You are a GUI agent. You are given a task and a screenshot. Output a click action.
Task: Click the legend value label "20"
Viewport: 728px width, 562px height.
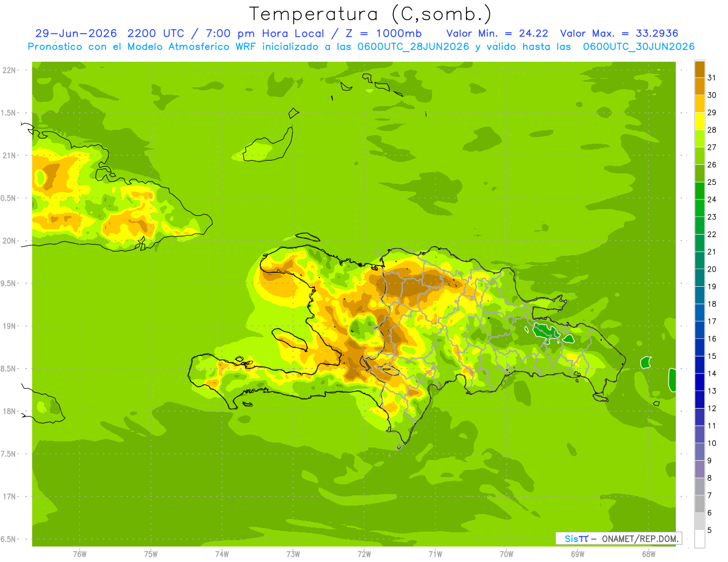tap(712, 269)
